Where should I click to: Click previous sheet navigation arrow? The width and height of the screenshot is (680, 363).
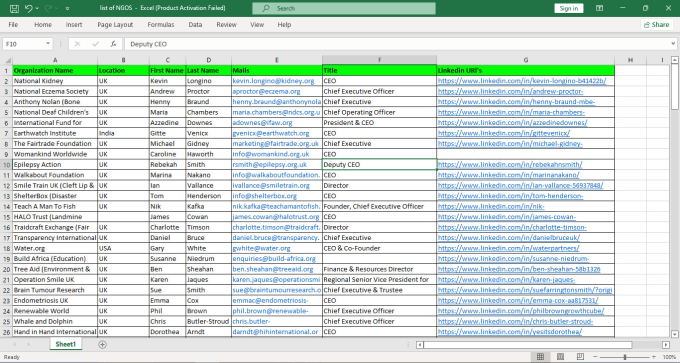click(x=14, y=344)
